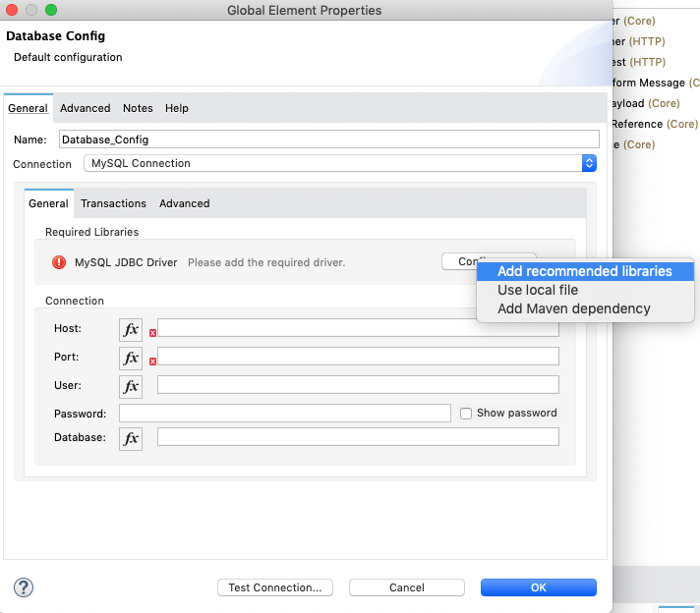Open the Notes tab at top
Image resolution: width=700 pixels, height=613 pixels.
(138, 108)
